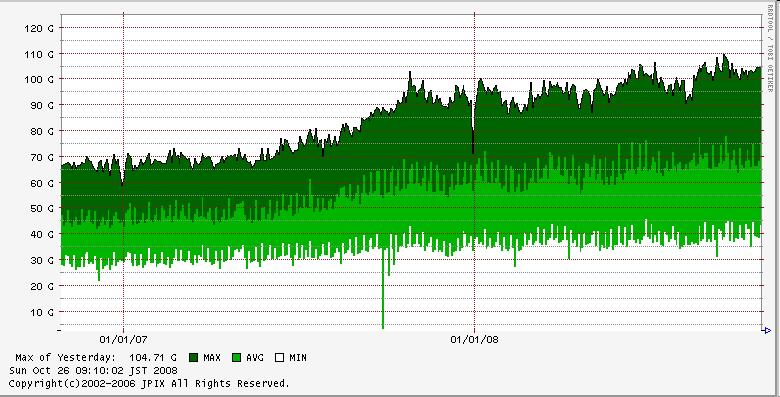Click the 20 G y-axis label
The width and height of the screenshot is (780, 397).
(x=42, y=286)
